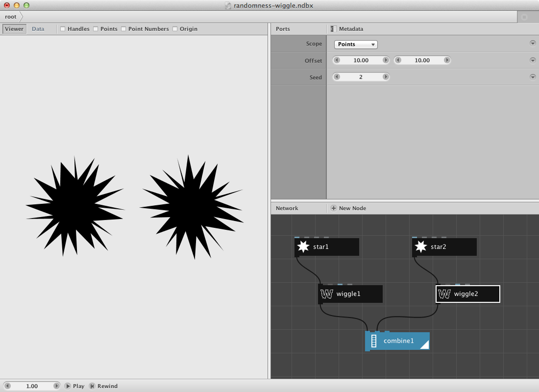The height and width of the screenshot is (392, 539).
Task: Click the wiggle1 node W icon
Action: 326,294
